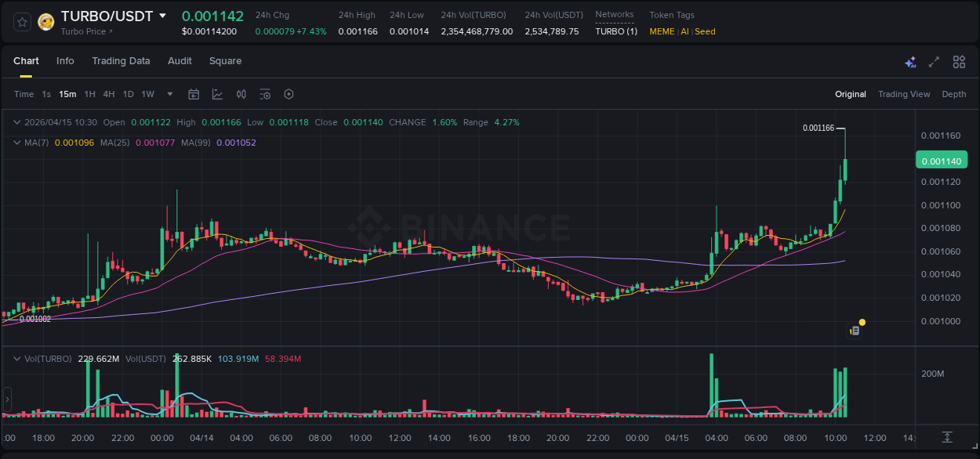This screenshot has width=980, height=459.
Task: Switch chart to Depth view
Action: tap(954, 94)
